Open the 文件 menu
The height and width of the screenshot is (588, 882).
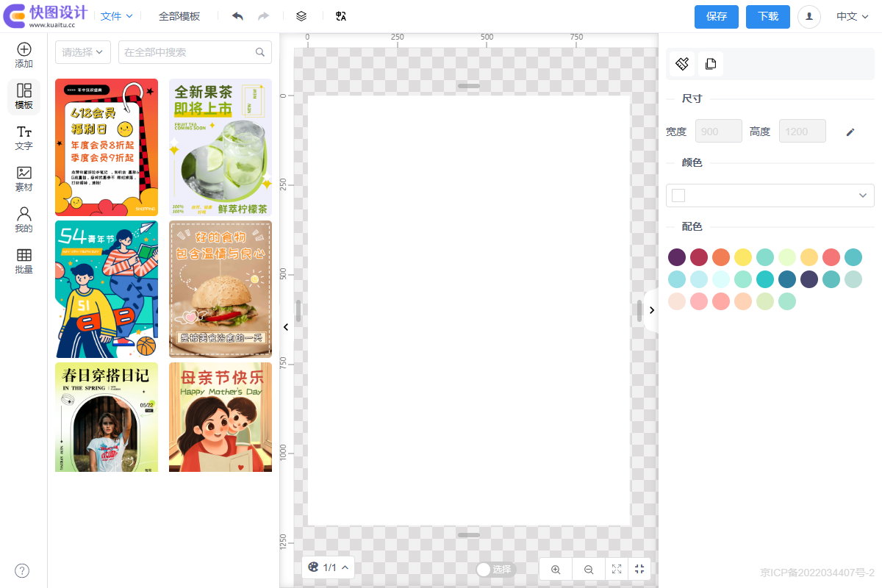(x=116, y=16)
